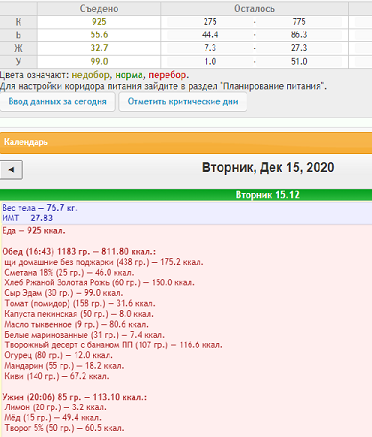This screenshot has width=372, height=437.
Task: Click the 'Съедено' column header
Action: point(99,9)
